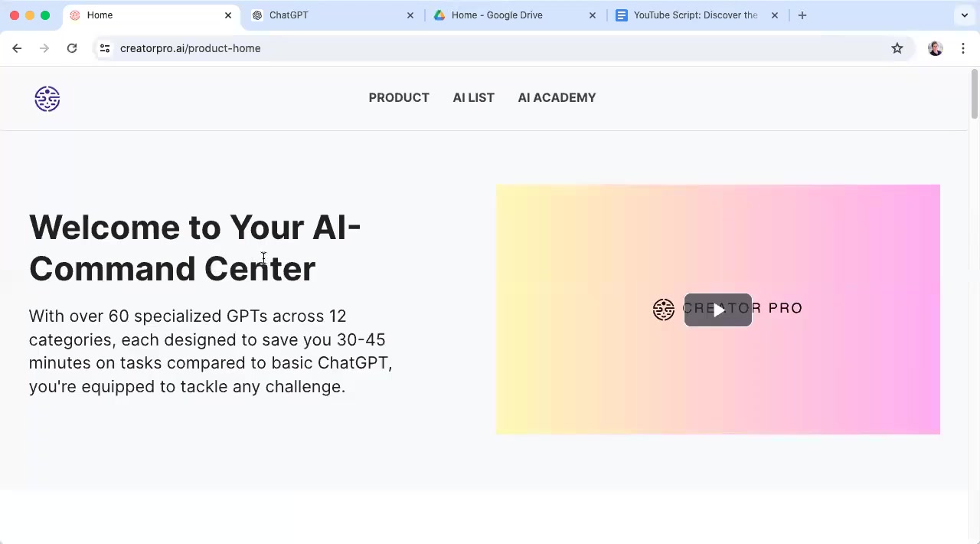Open a new browser tab
The height and width of the screenshot is (544, 980).
pos(802,15)
